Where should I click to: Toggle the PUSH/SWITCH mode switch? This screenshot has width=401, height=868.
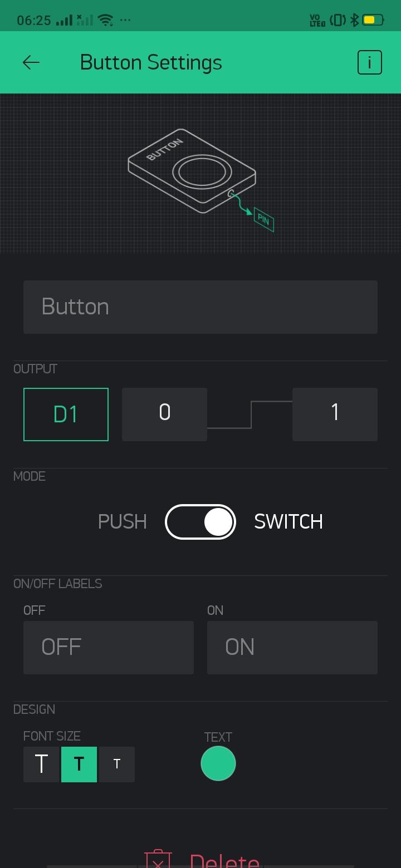200,522
